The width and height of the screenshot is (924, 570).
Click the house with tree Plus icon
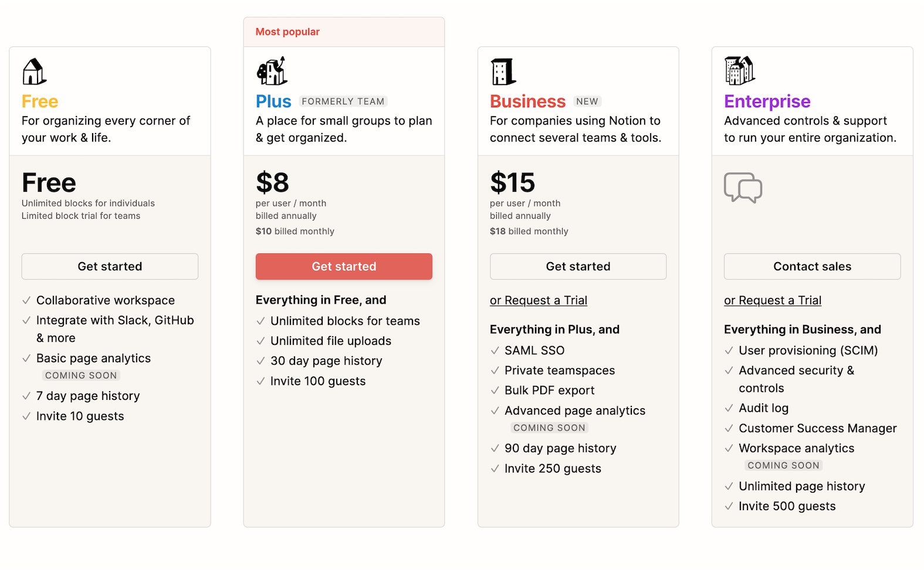pyautogui.click(x=272, y=71)
